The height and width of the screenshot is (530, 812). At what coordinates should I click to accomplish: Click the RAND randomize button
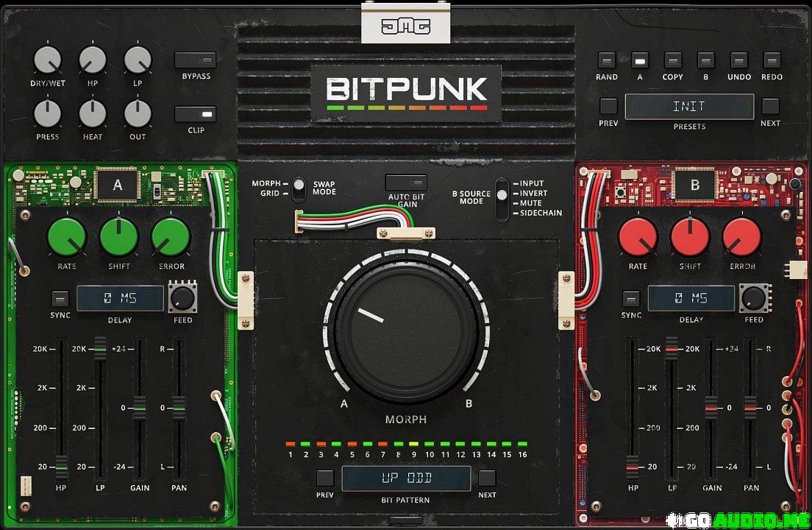[607, 60]
